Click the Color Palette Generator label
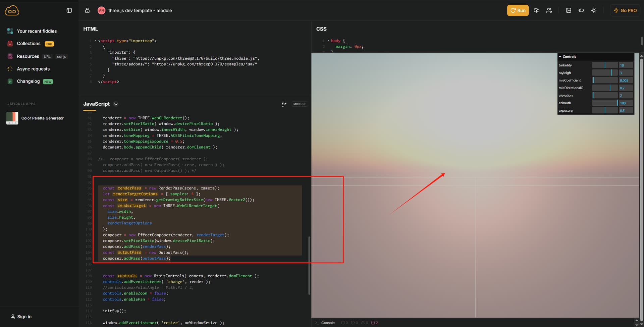The height and width of the screenshot is (327, 644). 42,118
